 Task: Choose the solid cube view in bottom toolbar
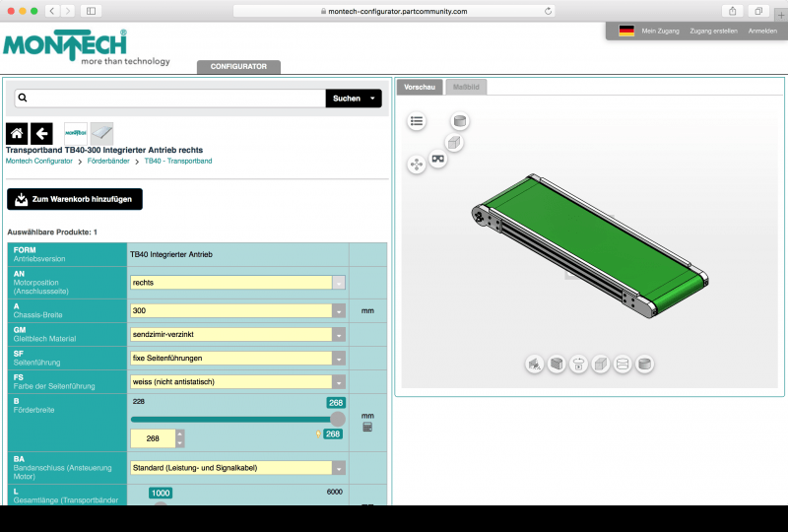[x=600, y=364]
